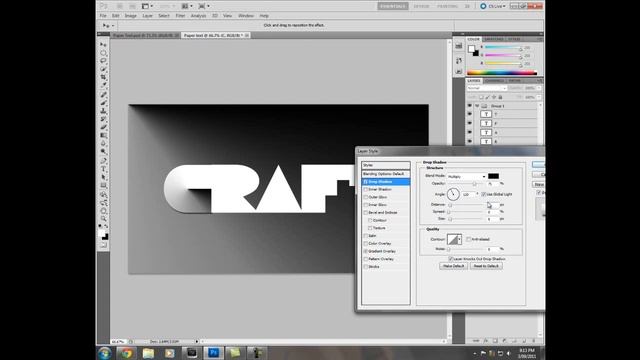Enable the Outer Glow checkbox
640x360 pixels.
coord(366,197)
